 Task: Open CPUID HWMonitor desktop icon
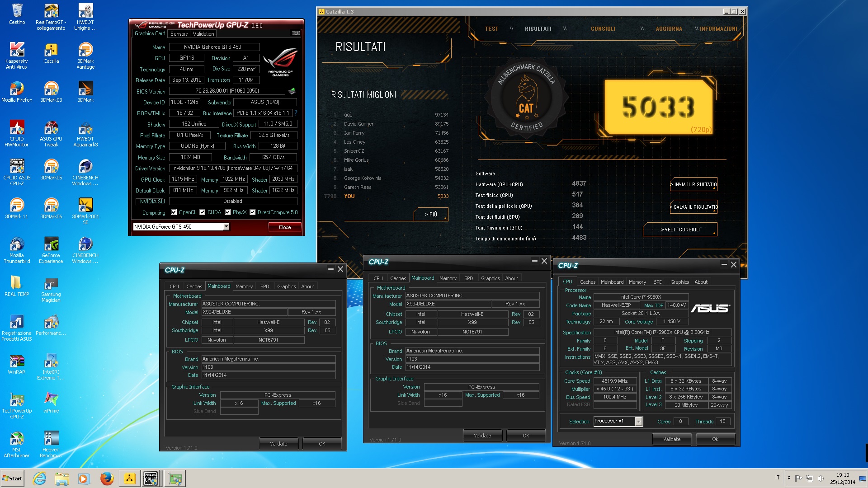tap(17, 133)
